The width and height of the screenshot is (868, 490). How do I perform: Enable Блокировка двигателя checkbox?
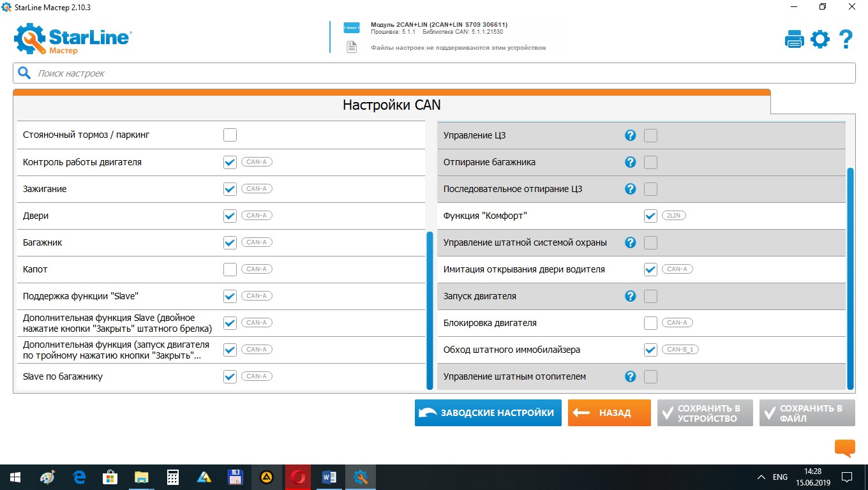tap(650, 323)
